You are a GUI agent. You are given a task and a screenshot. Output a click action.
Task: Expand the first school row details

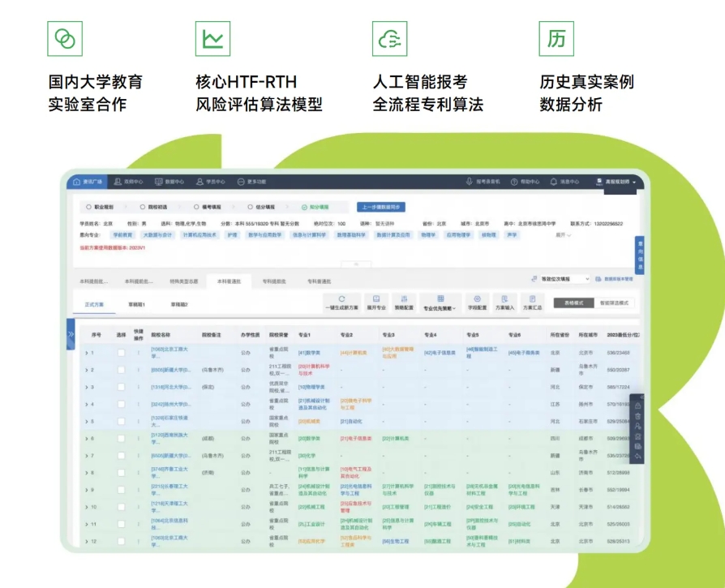(86, 350)
